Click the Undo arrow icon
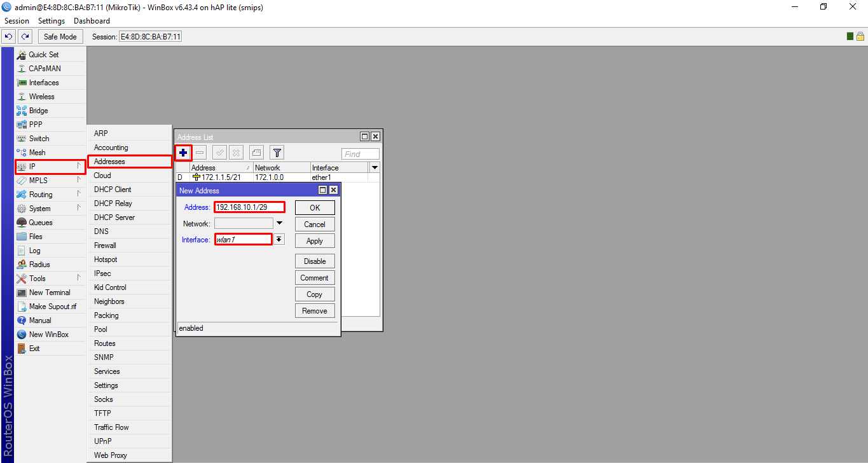 point(9,37)
